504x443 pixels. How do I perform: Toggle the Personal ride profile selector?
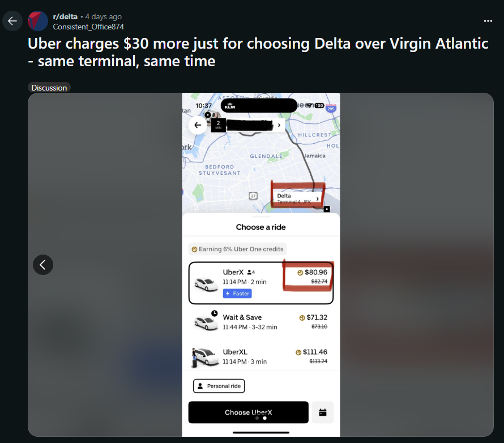219,386
